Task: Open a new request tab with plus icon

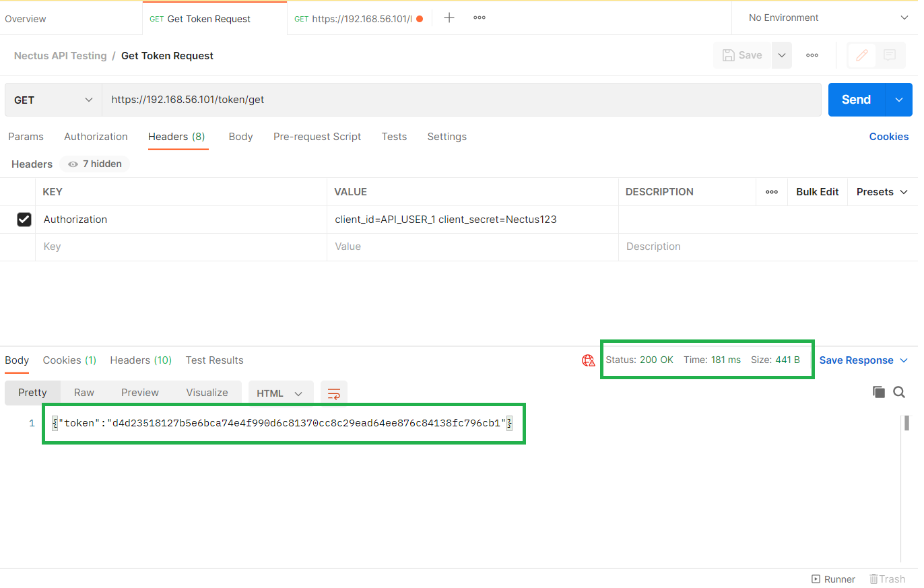Action: (x=449, y=18)
